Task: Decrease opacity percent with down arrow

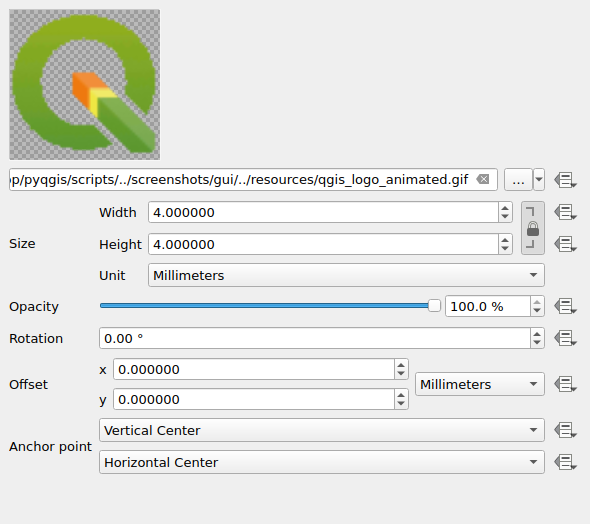Action: [x=537, y=311]
